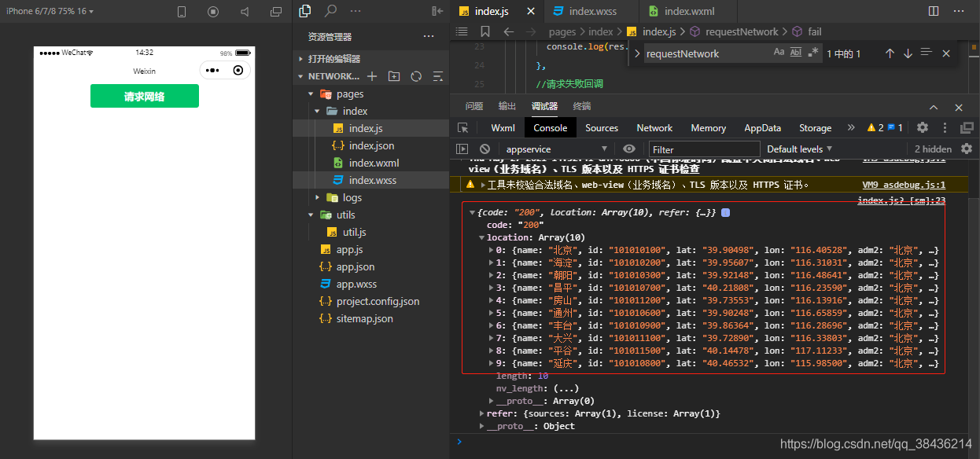Toggle match case in find widget
980x459 pixels.
pos(779,53)
